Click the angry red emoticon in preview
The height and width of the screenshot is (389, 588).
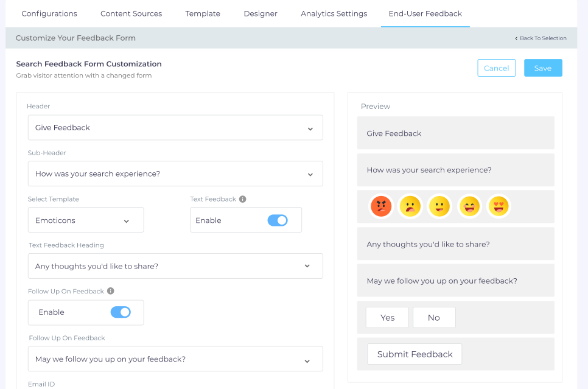[x=381, y=206]
